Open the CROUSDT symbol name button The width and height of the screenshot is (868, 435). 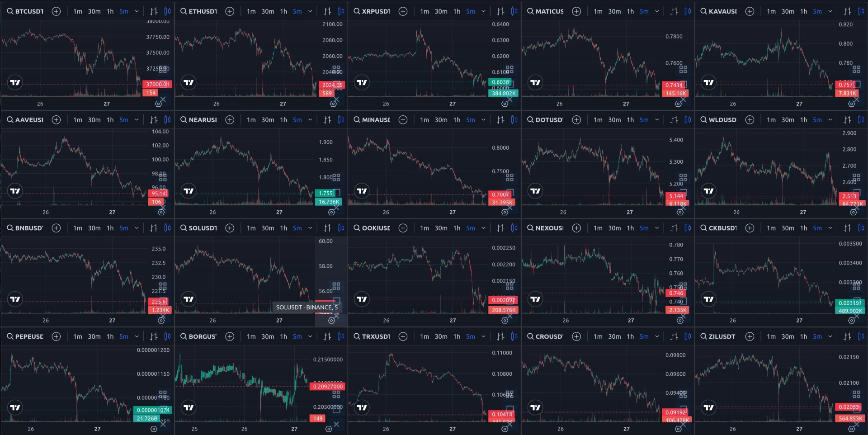[x=545, y=336]
